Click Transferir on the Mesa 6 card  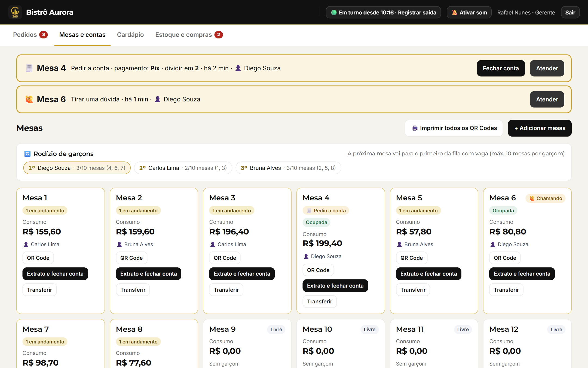pos(506,290)
